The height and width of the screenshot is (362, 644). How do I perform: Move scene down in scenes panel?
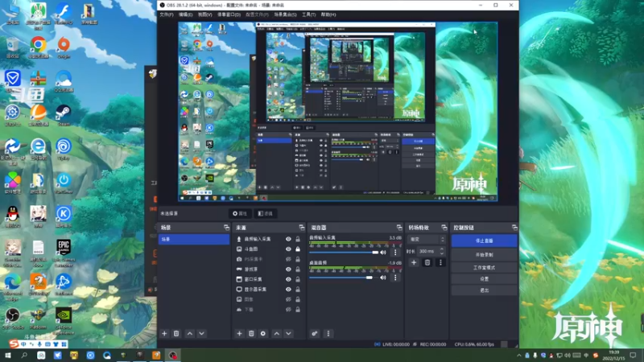202,334
